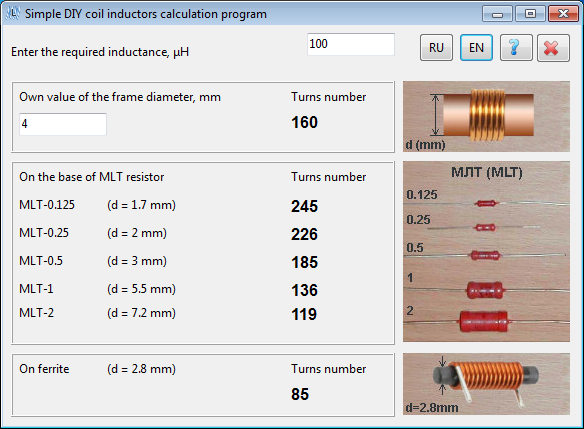This screenshot has width=584, height=429.
Task: Close the window from the title bar
Action: pos(563,14)
